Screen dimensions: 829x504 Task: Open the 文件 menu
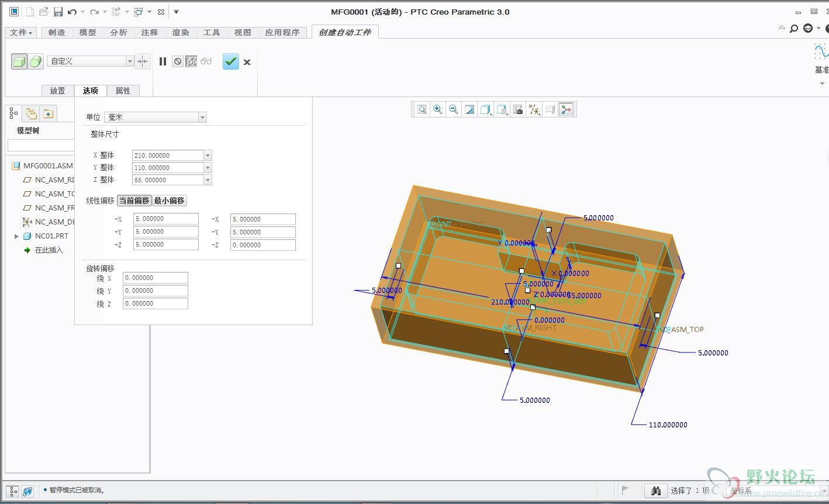tap(22, 32)
